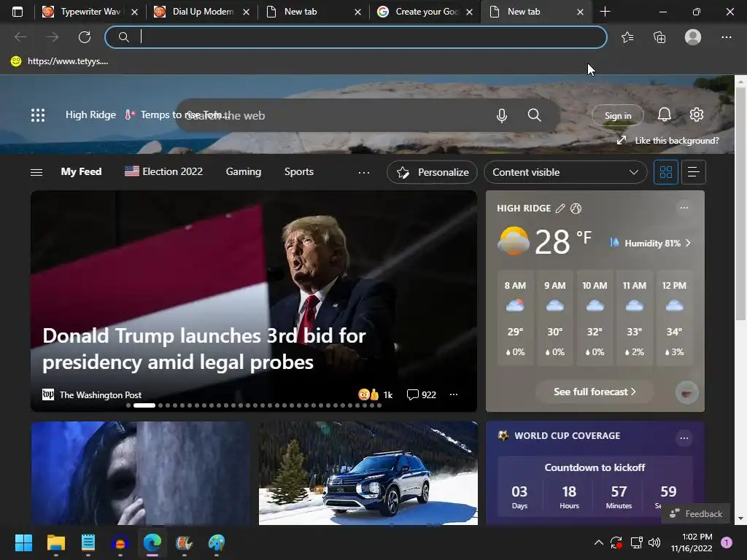Viewport: 747px width, 560px height.
Task: Open volume control in system tray
Action: pos(654,542)
